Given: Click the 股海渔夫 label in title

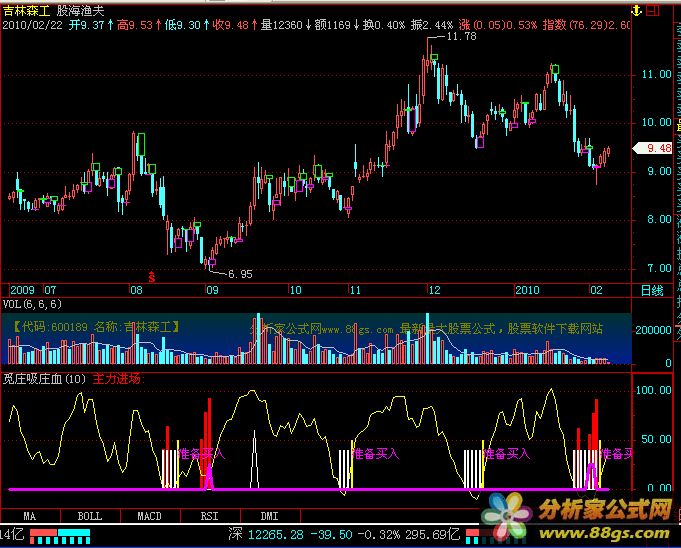Looking at the screenshot, I should click(x=81, y=9).
